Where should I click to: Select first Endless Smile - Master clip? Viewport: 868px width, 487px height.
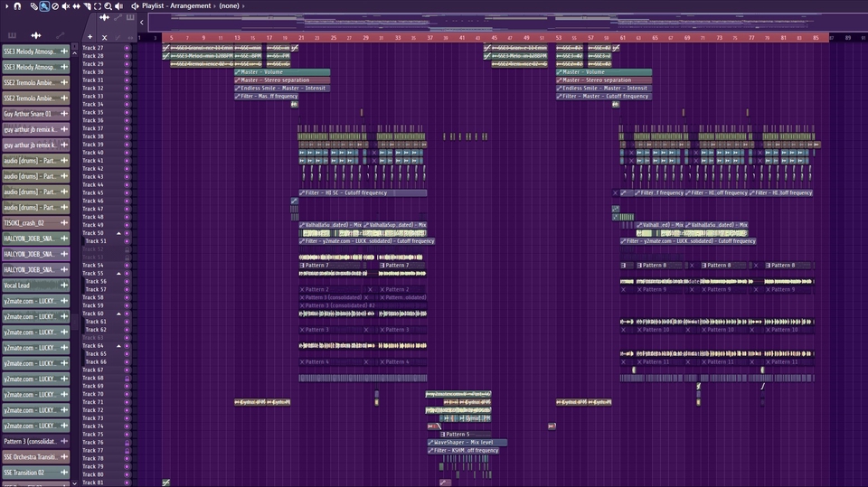[282, 88]
